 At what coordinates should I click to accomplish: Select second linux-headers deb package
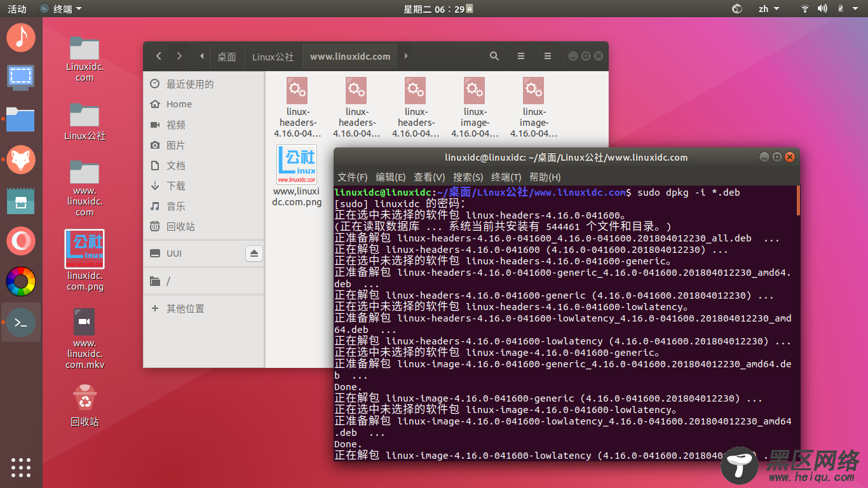coord(356,107)
